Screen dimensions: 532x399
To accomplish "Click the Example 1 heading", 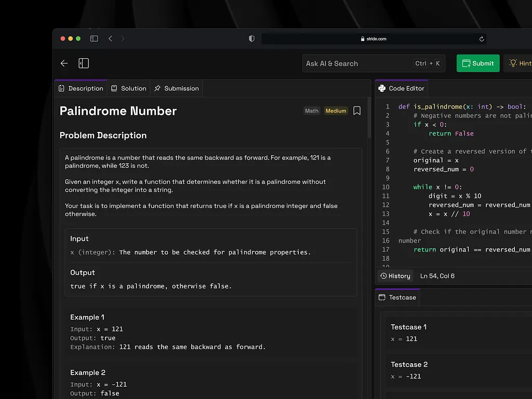I will click(x=87, y=317).
